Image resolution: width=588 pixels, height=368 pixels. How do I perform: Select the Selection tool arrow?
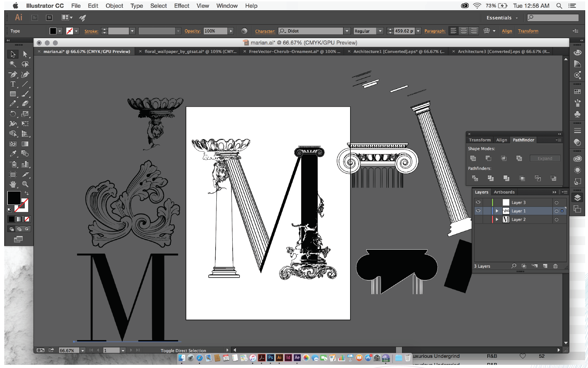pyautogui.click(x=13, y=54)
